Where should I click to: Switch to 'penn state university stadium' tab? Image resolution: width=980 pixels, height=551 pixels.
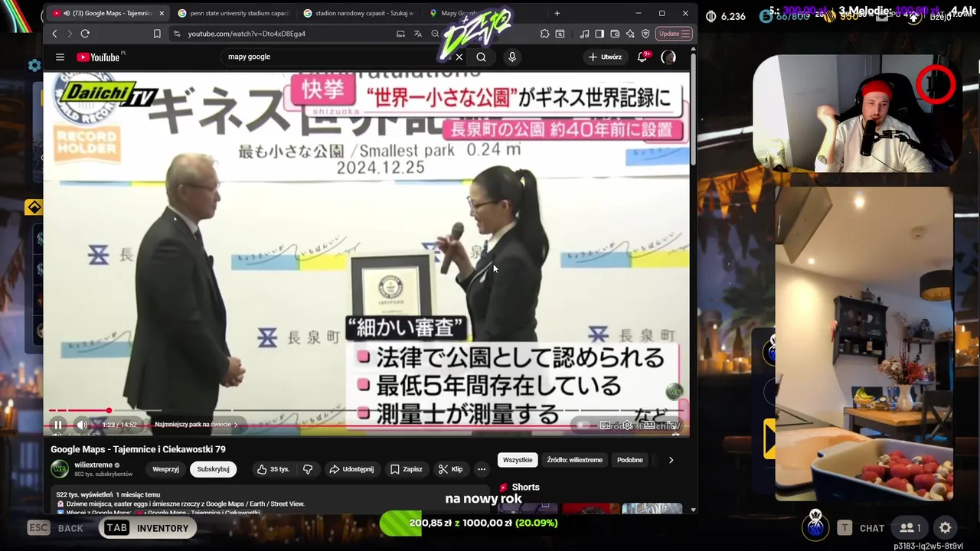pos(234,13)
